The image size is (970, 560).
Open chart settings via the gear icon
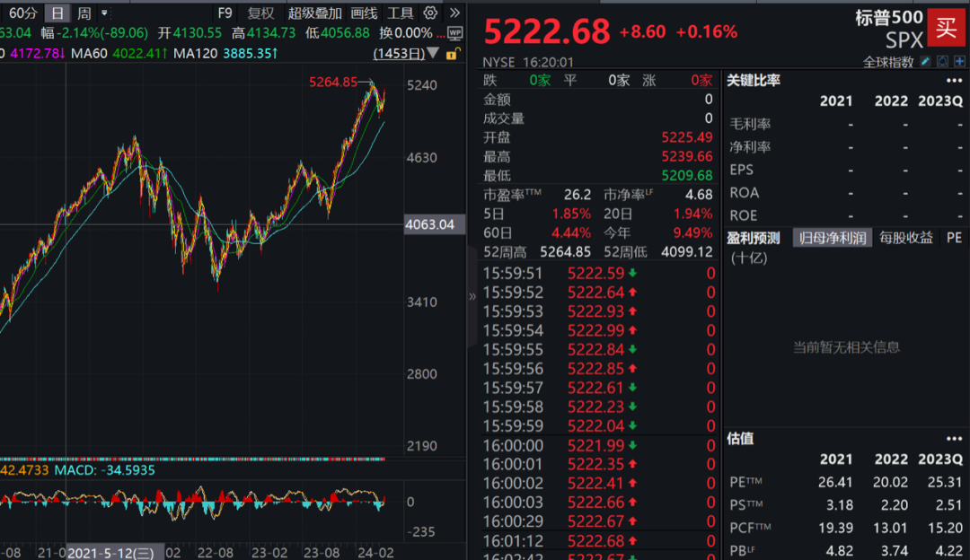pos(430,13)
